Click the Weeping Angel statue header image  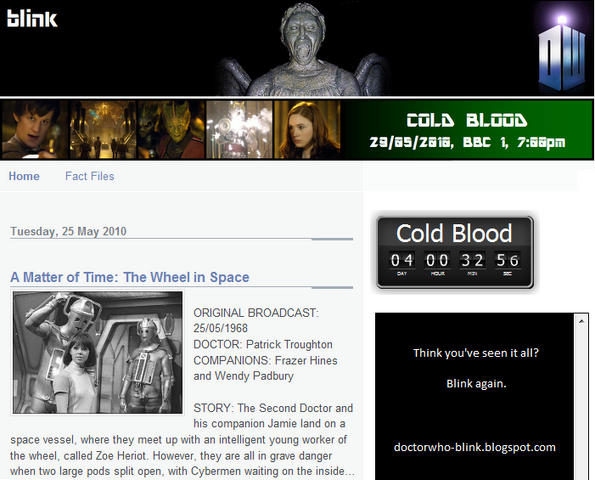pyautogui.click(x=304, y=49)
